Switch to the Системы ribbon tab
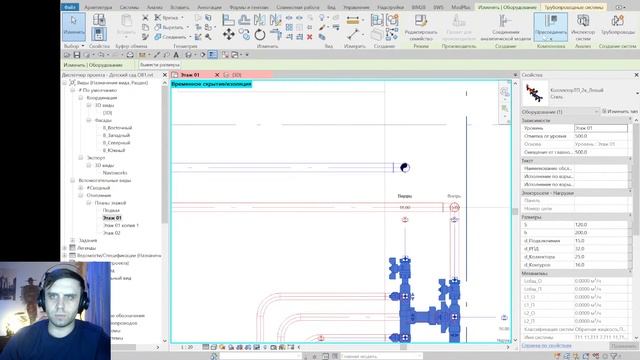This screenshot has height=360, width=640. click(129, 7)
